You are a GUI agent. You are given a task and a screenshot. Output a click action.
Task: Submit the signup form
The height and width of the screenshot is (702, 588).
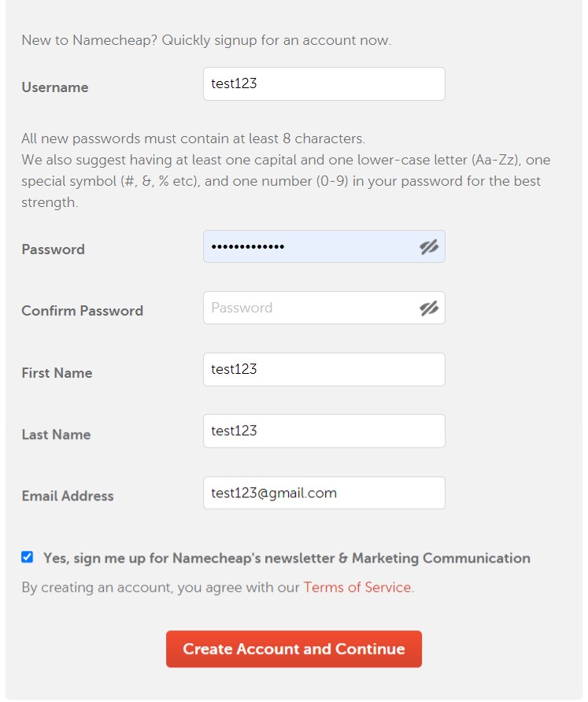click(x=294, y=648)
